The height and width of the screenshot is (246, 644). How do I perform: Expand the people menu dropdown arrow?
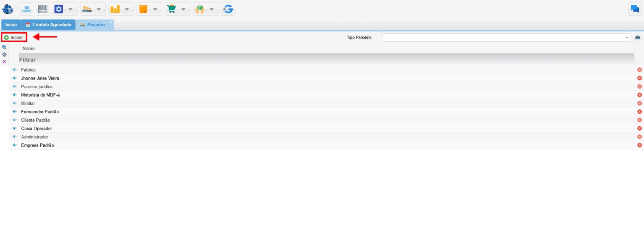point(99,9)
